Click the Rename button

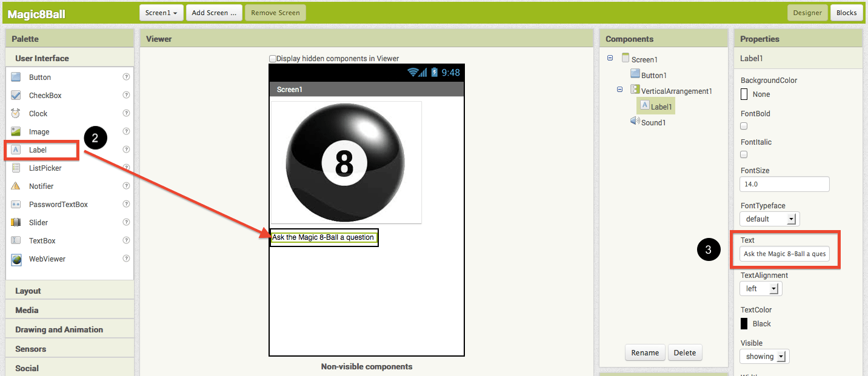click(645, 352)
